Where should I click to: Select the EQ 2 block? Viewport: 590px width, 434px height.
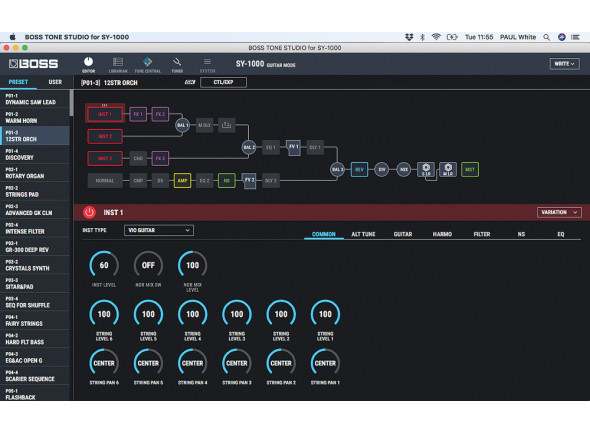coord(204,181)
